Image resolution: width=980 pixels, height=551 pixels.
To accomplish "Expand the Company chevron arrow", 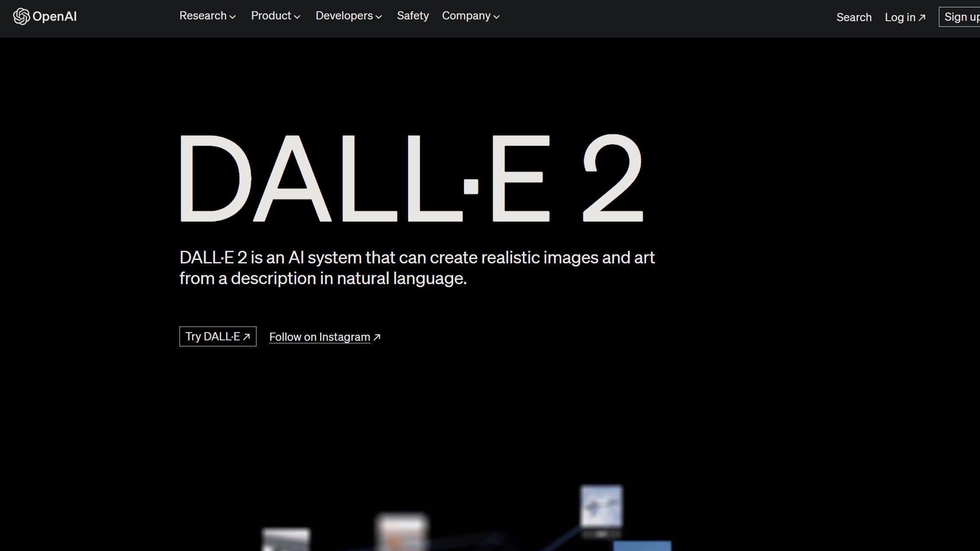I will tap(496, 17).
